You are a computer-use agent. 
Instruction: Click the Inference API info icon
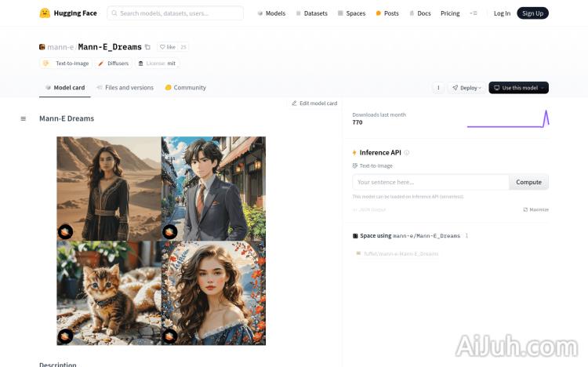[x=406, y=153]
